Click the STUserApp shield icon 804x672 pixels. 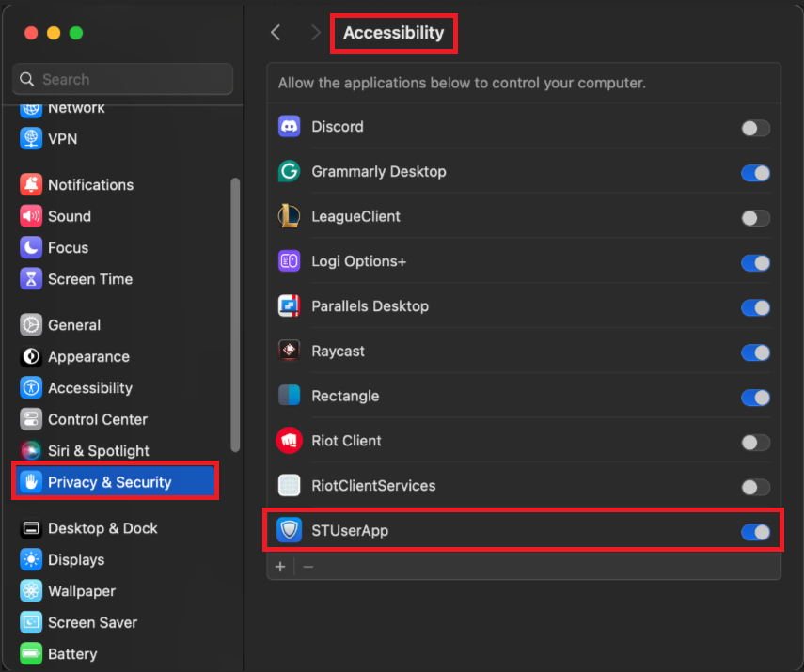[290, 530]
